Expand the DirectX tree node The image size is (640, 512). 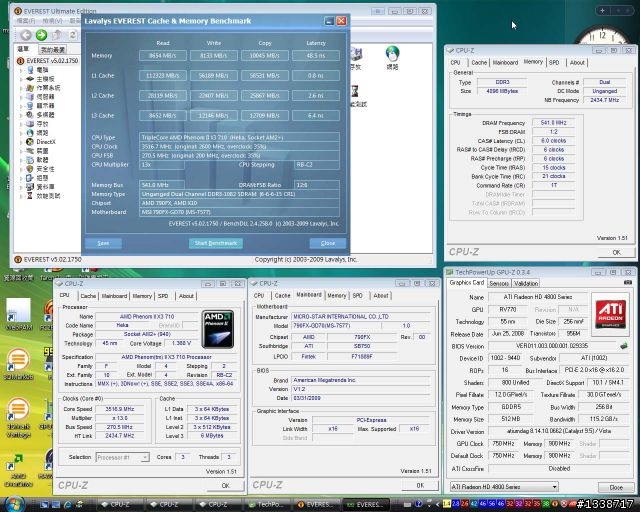point(21,142)
